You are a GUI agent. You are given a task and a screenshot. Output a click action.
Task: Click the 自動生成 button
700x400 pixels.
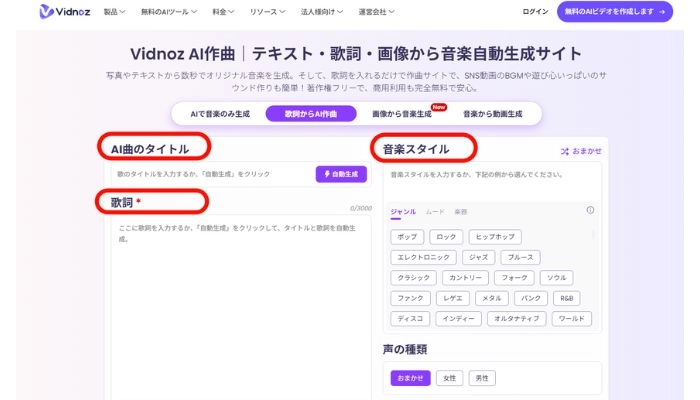coord(341,174)
